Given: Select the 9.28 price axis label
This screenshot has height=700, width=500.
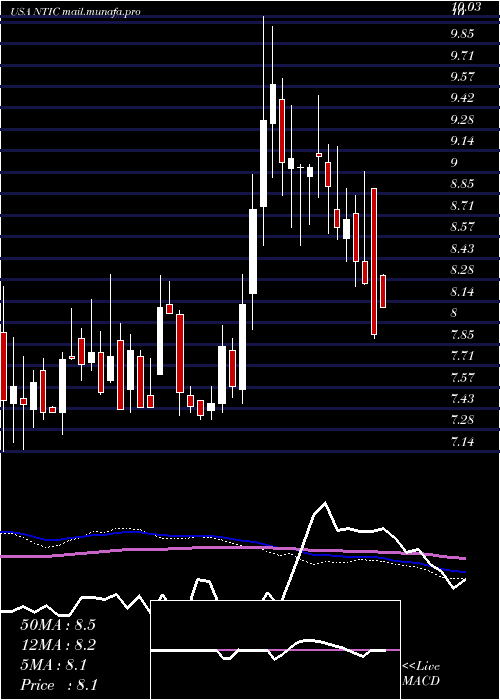Looking at the screenshot, I should [462, 120].
